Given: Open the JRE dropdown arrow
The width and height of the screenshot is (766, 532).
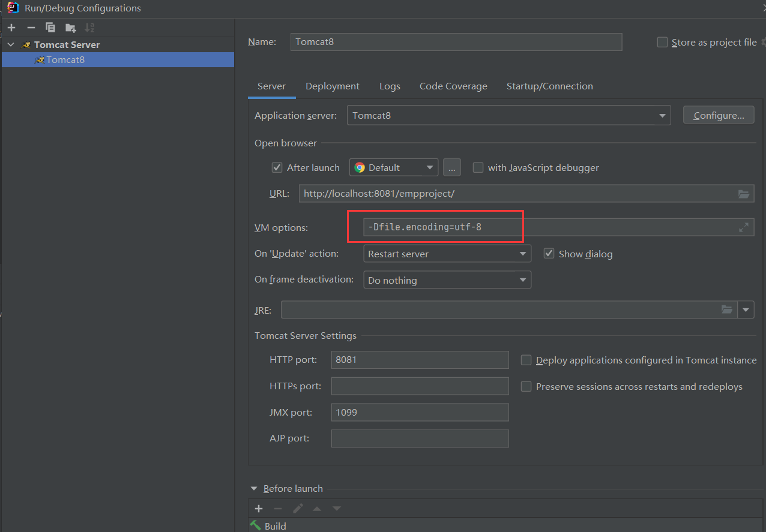Looking at the screenshot, I should tap(746, 310).
